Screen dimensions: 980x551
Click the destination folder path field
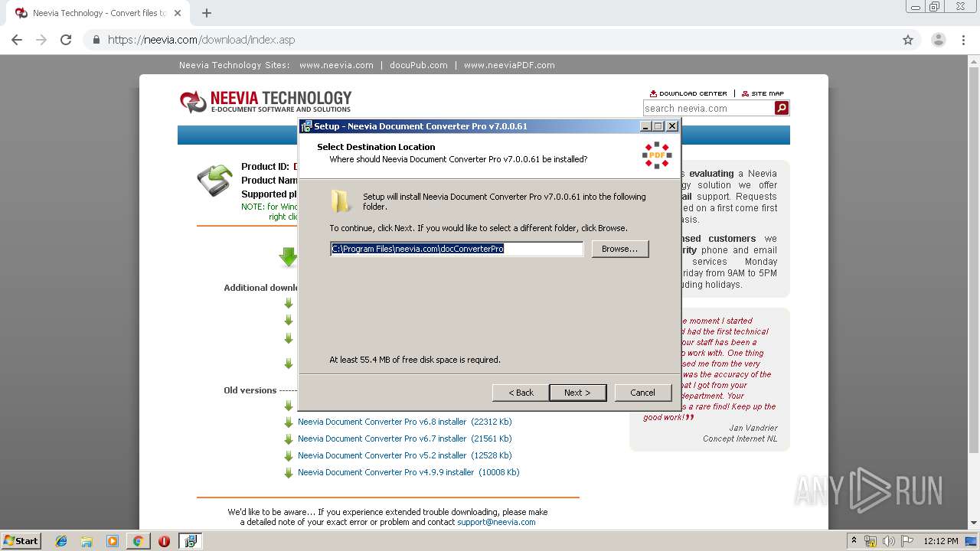[456, 249]
